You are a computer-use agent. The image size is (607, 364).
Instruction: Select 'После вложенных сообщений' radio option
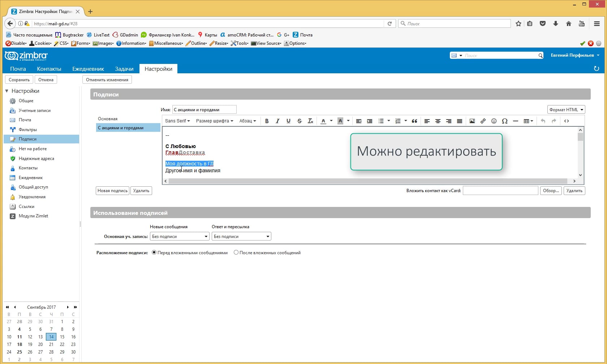(236, 252)
